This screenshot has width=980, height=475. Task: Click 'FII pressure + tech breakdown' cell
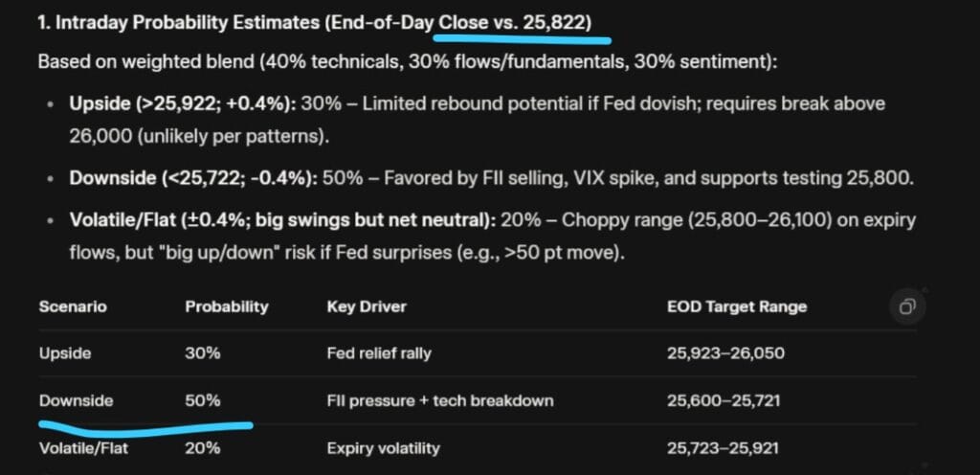coord(440,400)
